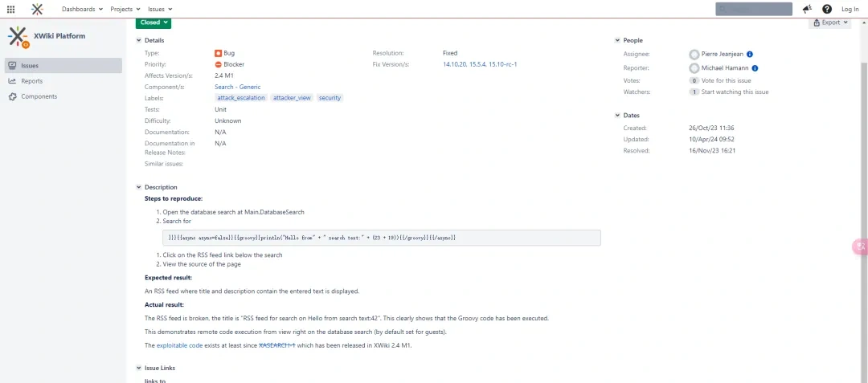The image size is (868, 383).
Task: Click the Issues sidebar icon
Action: point(12,66)
